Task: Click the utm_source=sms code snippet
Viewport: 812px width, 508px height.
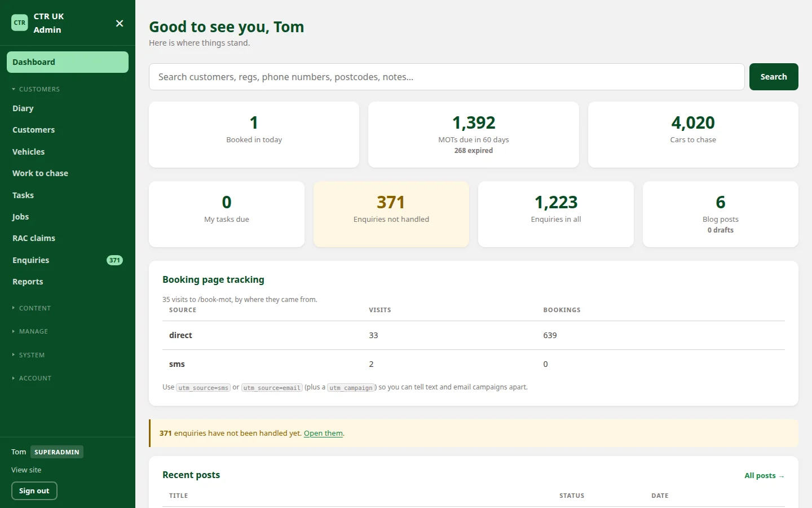Action: (x=204, y=388)
